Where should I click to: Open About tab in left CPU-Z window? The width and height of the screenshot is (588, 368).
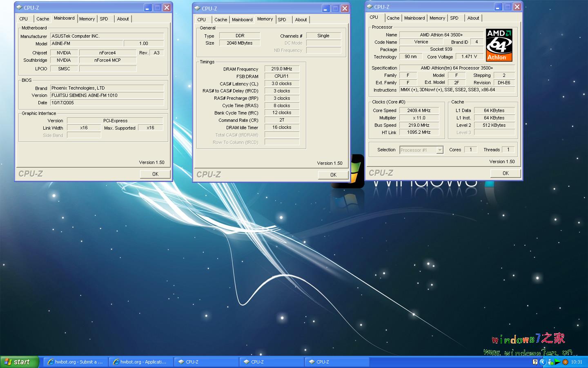pos(123,19)
